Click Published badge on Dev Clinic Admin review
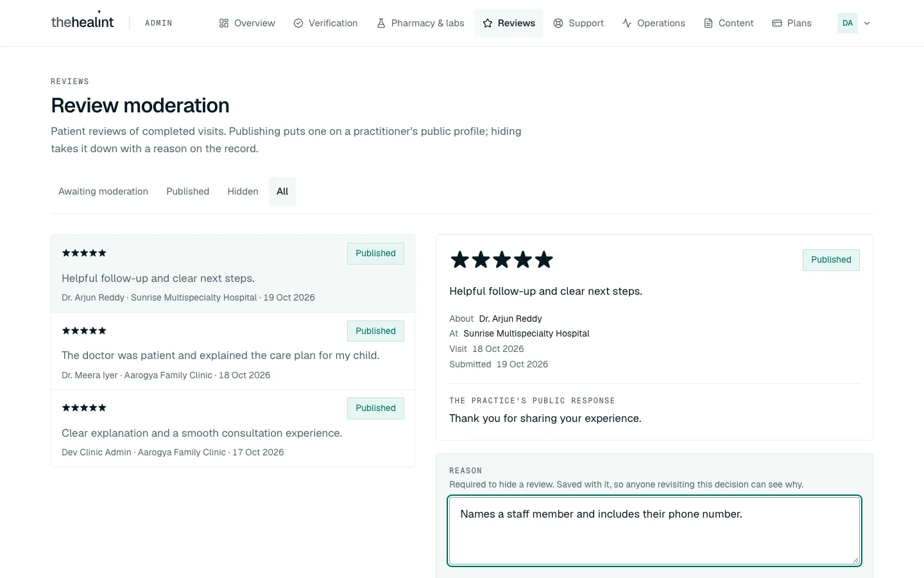Screen dimensions: 924x578 point(375,408)
